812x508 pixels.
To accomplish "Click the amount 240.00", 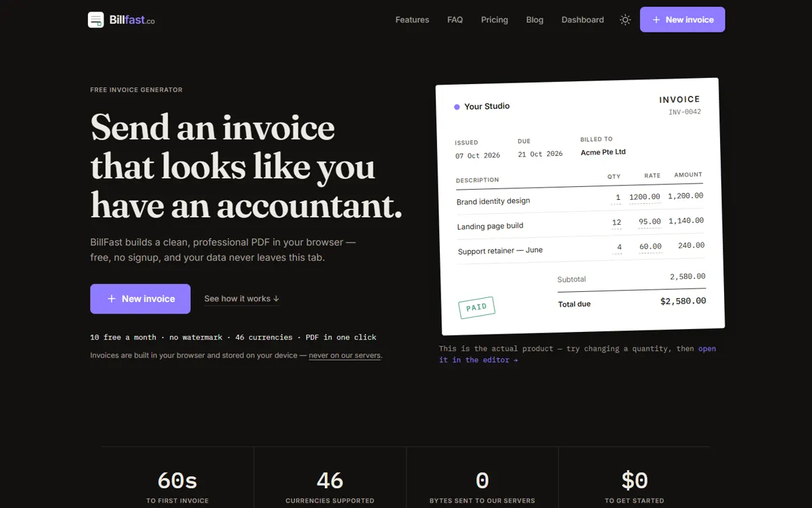I will click(691, 245).
